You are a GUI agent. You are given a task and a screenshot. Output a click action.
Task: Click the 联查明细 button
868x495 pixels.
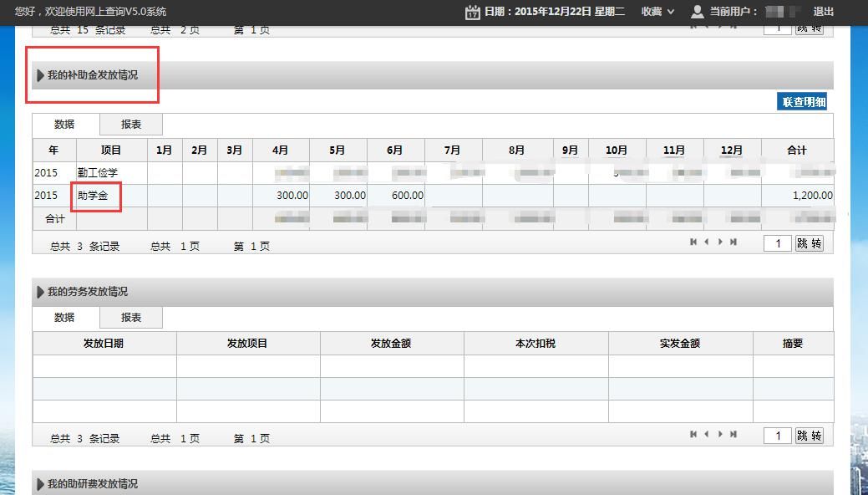tap(802, 102)
